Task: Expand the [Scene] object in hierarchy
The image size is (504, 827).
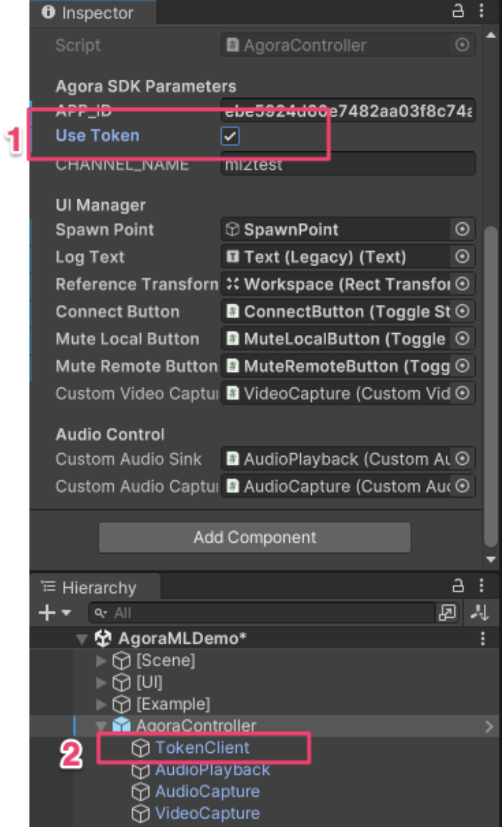Action: click(x=101, y=660)
